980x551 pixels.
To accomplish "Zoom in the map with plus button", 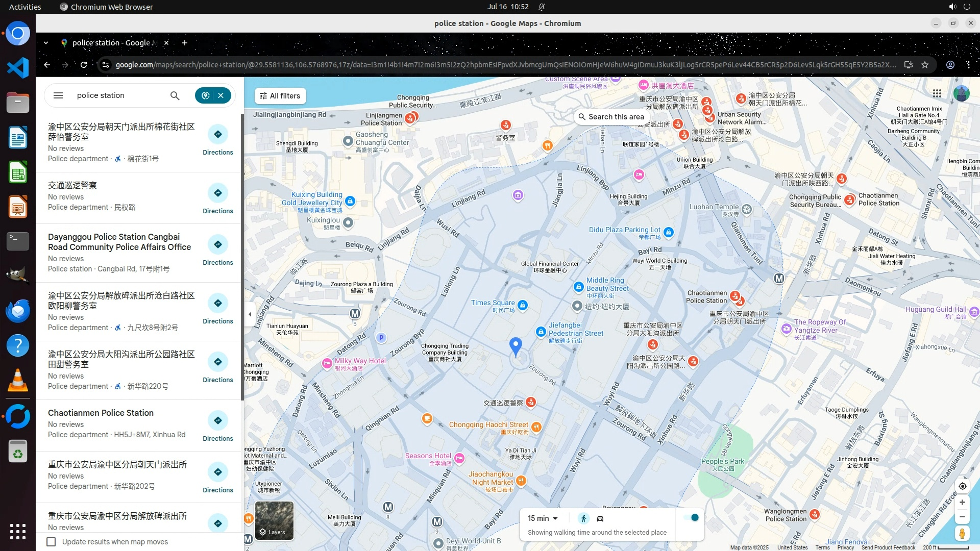I will [x=962, y=503].
